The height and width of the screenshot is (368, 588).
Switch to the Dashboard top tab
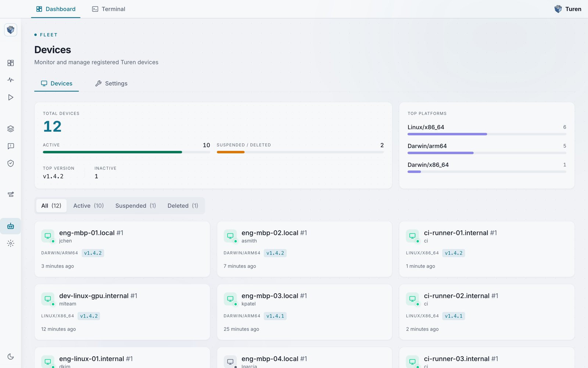pos(56,9)
